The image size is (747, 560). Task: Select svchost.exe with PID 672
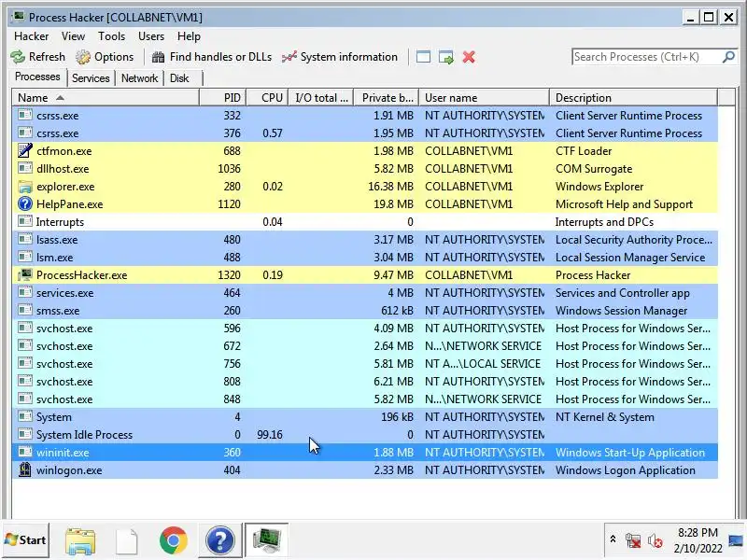364,345
